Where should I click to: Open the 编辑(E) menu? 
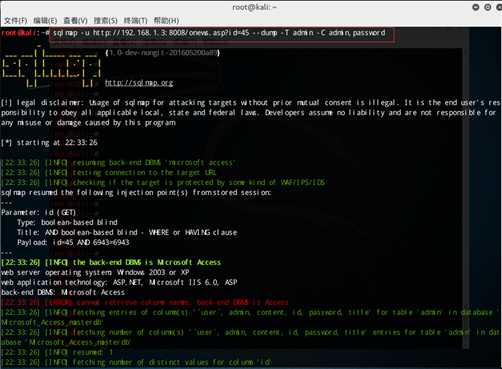click(45, 21)
